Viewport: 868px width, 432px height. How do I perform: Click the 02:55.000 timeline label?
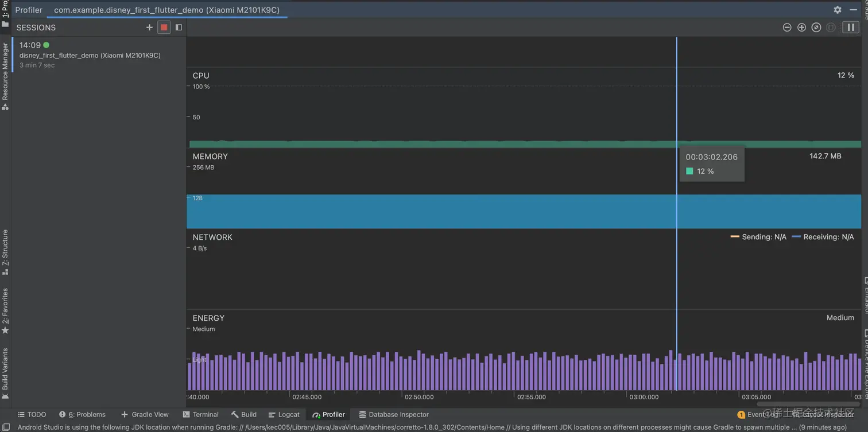point(532,397)
